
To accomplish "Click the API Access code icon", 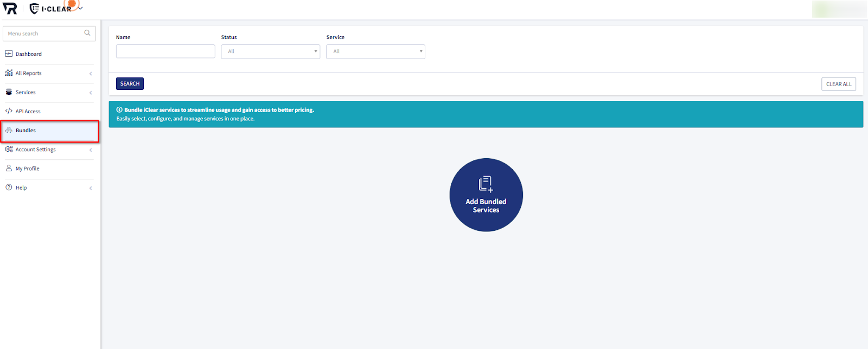I will [9, 111].
